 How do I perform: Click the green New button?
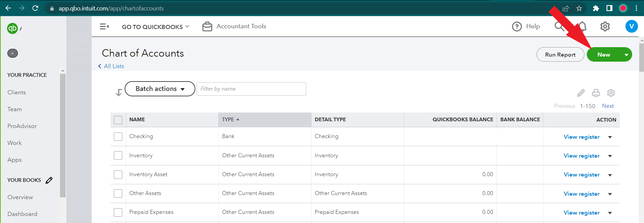[x=604, y=55]
